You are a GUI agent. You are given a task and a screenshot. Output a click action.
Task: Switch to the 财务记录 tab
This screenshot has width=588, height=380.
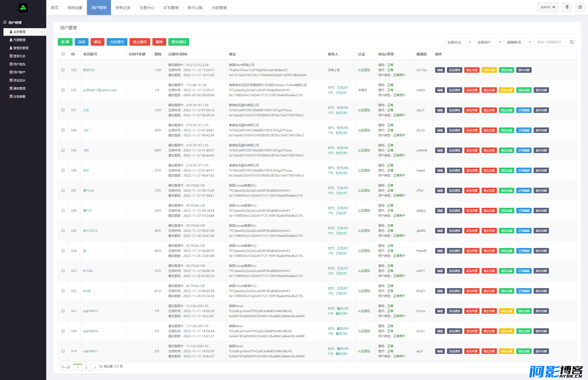tap(123, 8)
